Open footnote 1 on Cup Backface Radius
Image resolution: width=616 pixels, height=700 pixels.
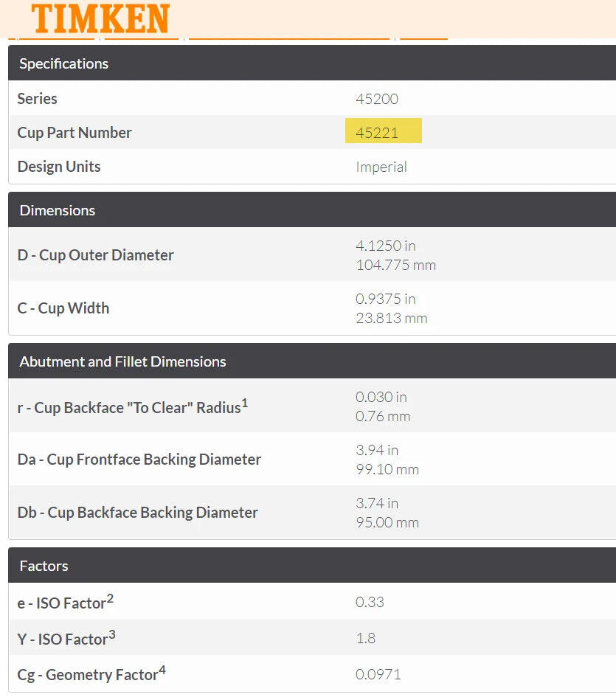(x=245, y=403)
